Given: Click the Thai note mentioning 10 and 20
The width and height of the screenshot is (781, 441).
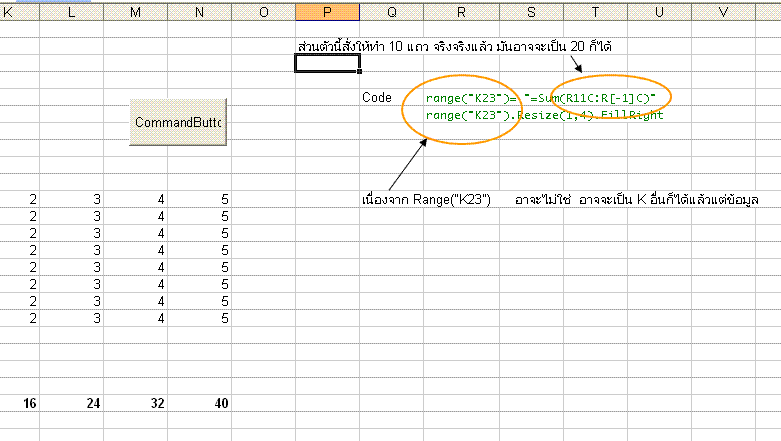Looking at the screenshot, I should [x=455, y=47].
